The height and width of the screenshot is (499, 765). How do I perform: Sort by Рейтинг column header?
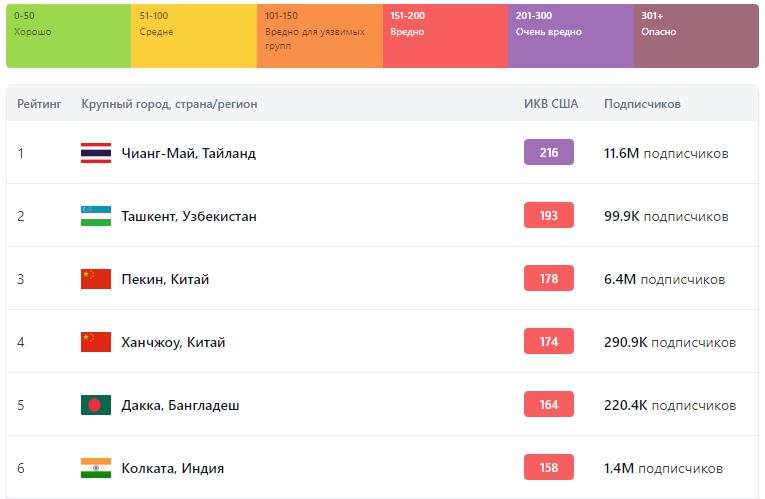(39, 104)
